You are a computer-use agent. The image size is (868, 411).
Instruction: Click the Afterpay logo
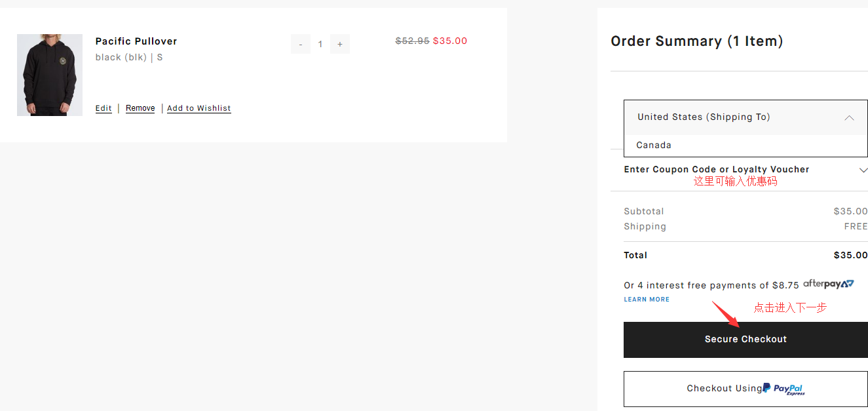[829, 284]
